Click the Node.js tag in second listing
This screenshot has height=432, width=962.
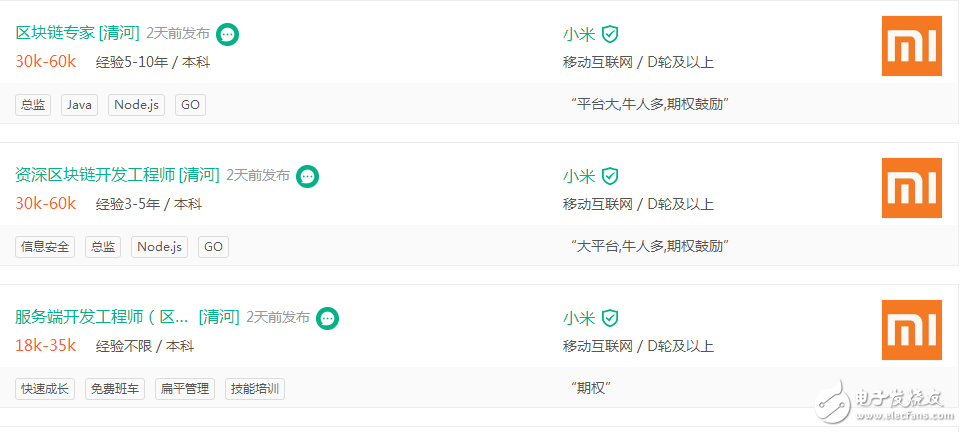(x=160, y=247)
